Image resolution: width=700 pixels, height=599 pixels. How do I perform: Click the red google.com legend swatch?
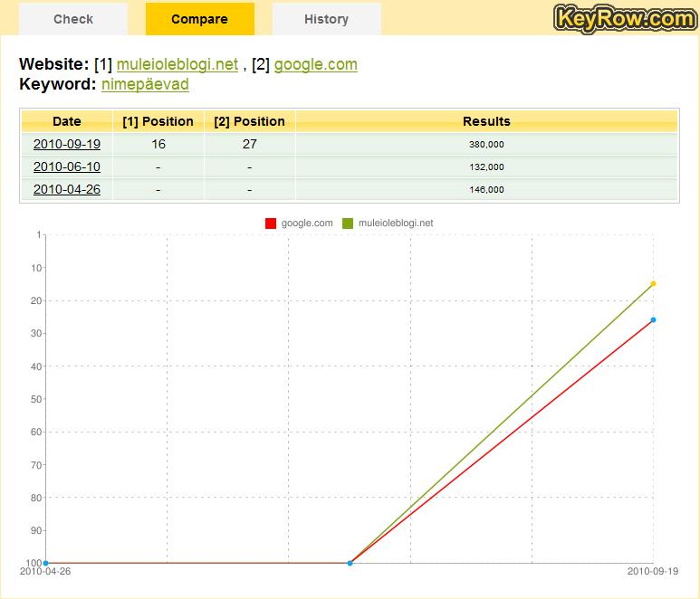click(x=271, y=223)
